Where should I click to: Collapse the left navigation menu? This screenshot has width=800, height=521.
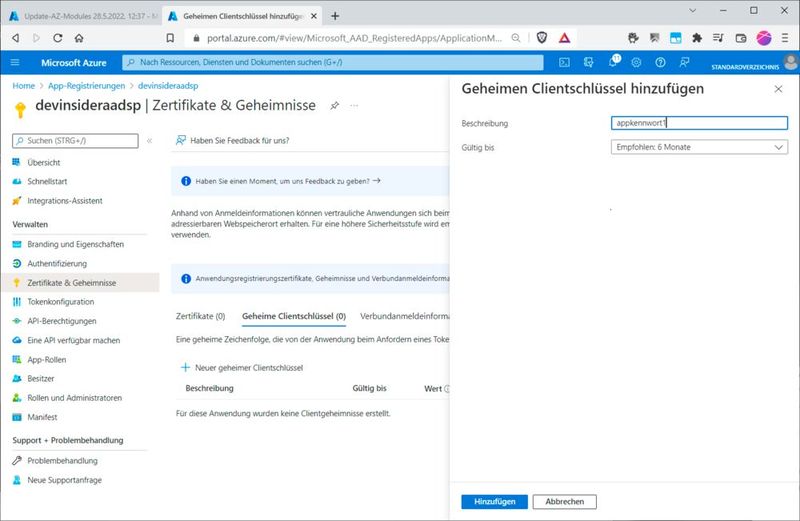149,140
